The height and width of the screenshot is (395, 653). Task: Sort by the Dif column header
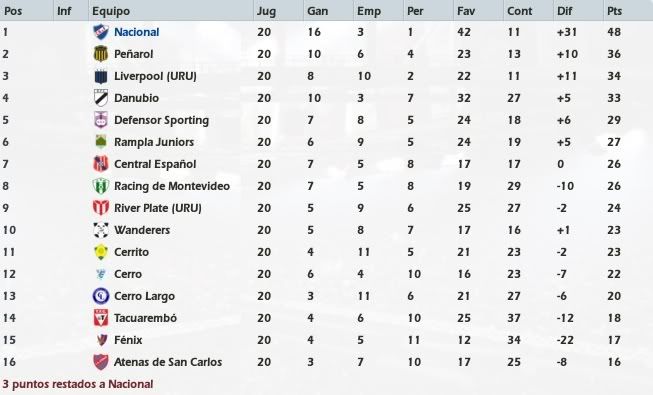564,11
